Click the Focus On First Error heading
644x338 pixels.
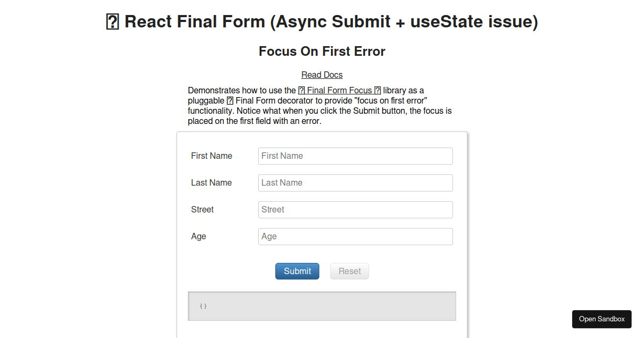point(321,51)
